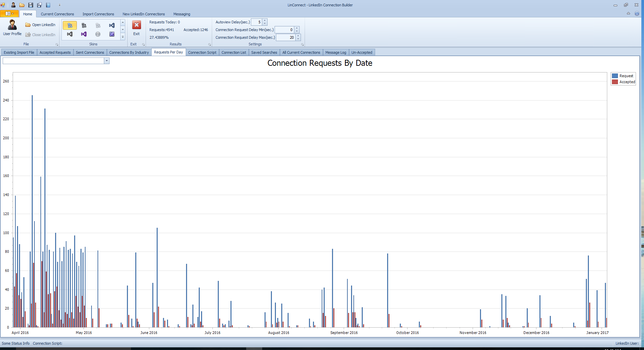This screenshot has height=350, width=644.
Task: Open the All Current Connections tab
Action: click(301, 52)
